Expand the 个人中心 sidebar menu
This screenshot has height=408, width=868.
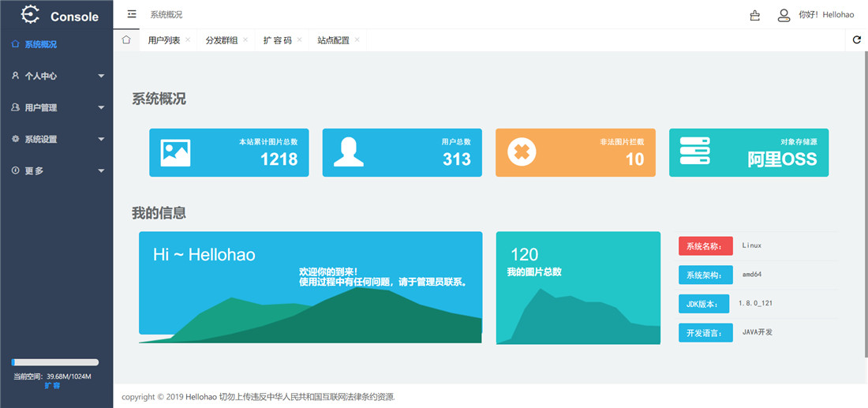(56, 76)
